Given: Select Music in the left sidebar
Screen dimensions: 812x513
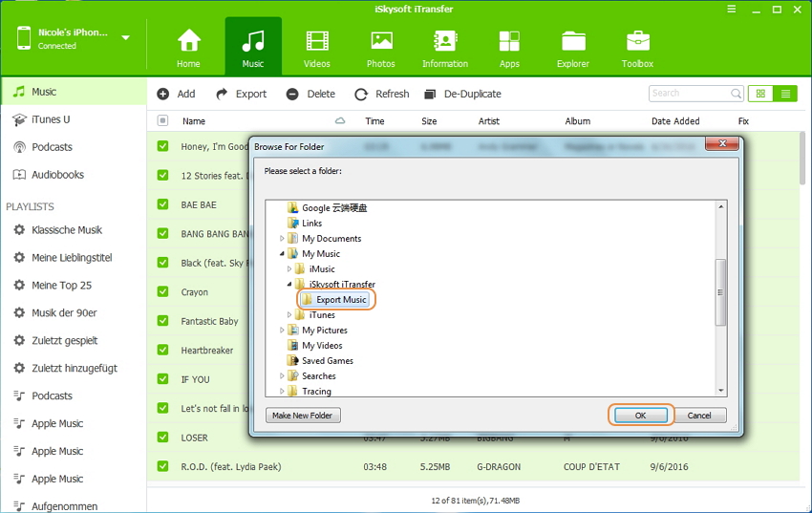Looking at the screenshot, I should 74,92.
